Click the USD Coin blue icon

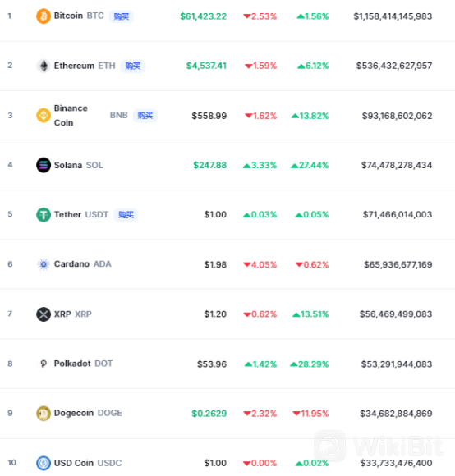pos(44,463)
